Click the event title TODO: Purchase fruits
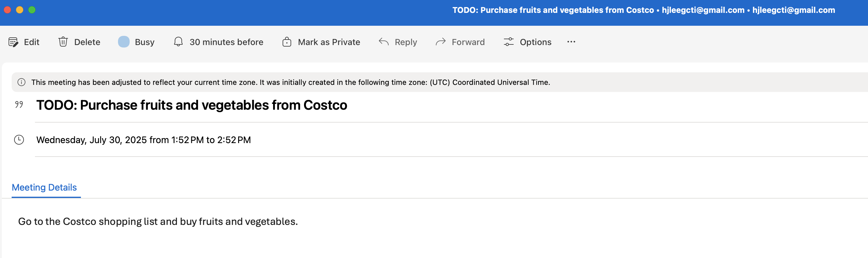This screenshot has height=258, width=868. pos(192,105)
